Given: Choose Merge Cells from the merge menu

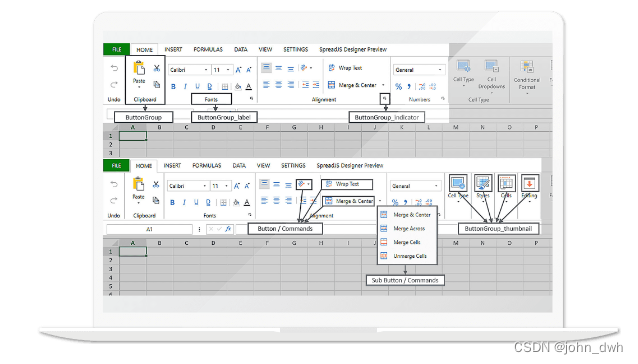Looking at the screenshot, I should click(407, 242).
